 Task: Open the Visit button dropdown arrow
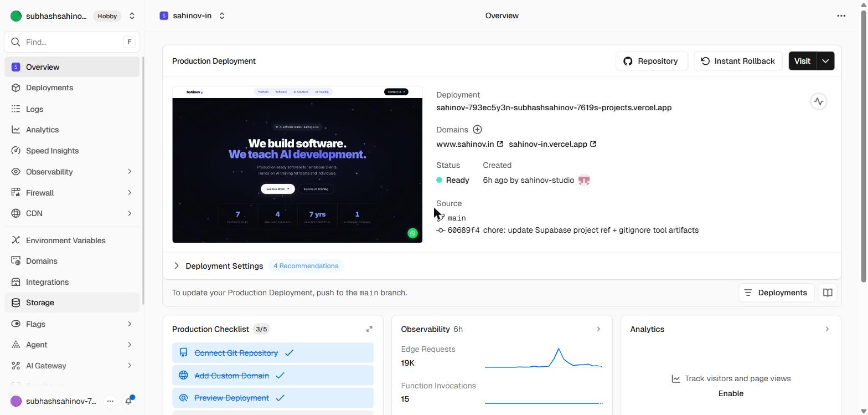(825, 61)
